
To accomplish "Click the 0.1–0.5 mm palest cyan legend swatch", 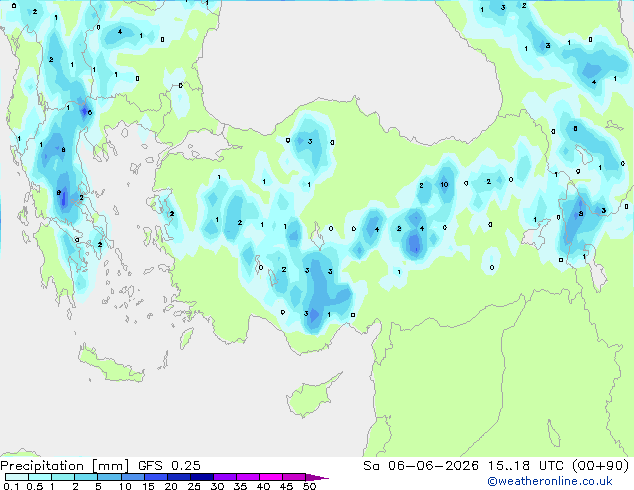I will (x=17, y=477).
